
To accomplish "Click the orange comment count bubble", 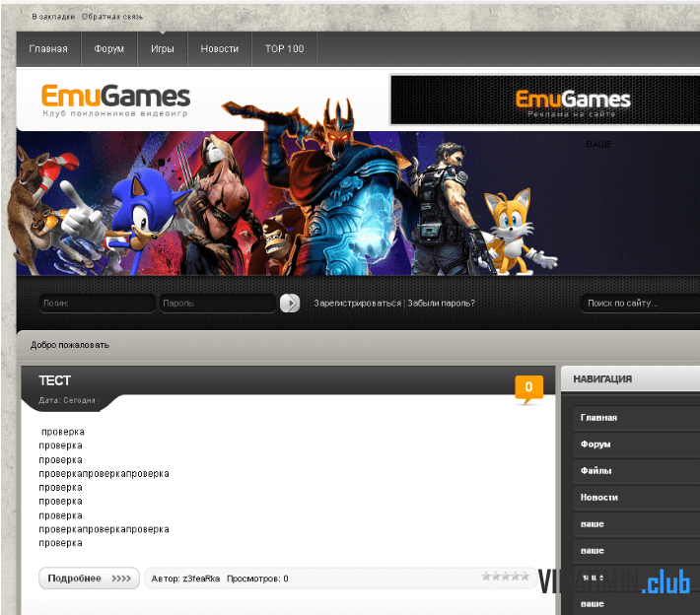I will point(528,387).
